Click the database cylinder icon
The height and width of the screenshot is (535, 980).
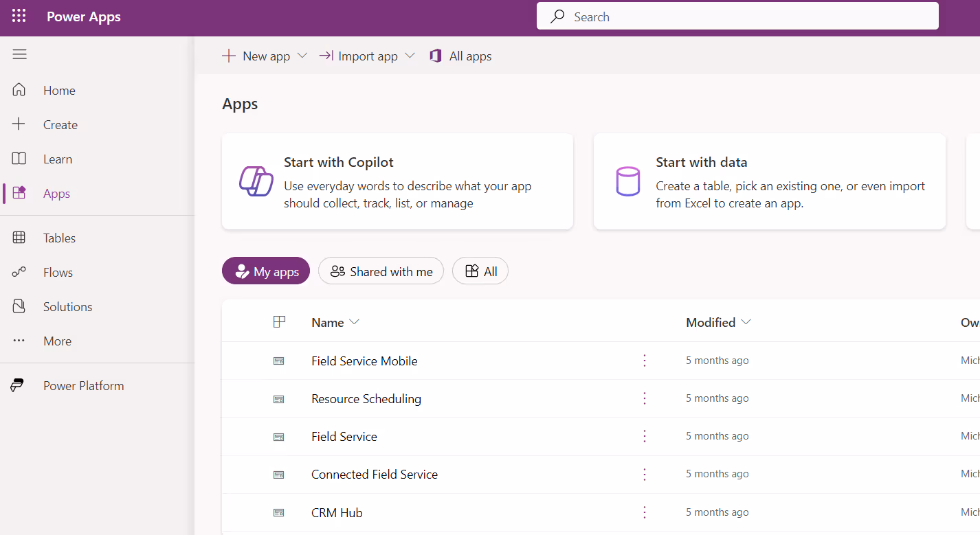627,181
